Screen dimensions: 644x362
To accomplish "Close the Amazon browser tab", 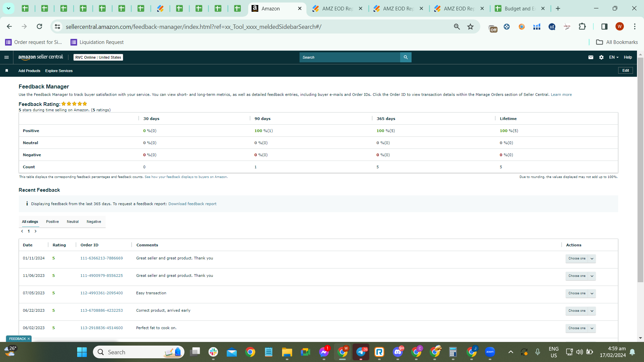I will pos(300,8).
